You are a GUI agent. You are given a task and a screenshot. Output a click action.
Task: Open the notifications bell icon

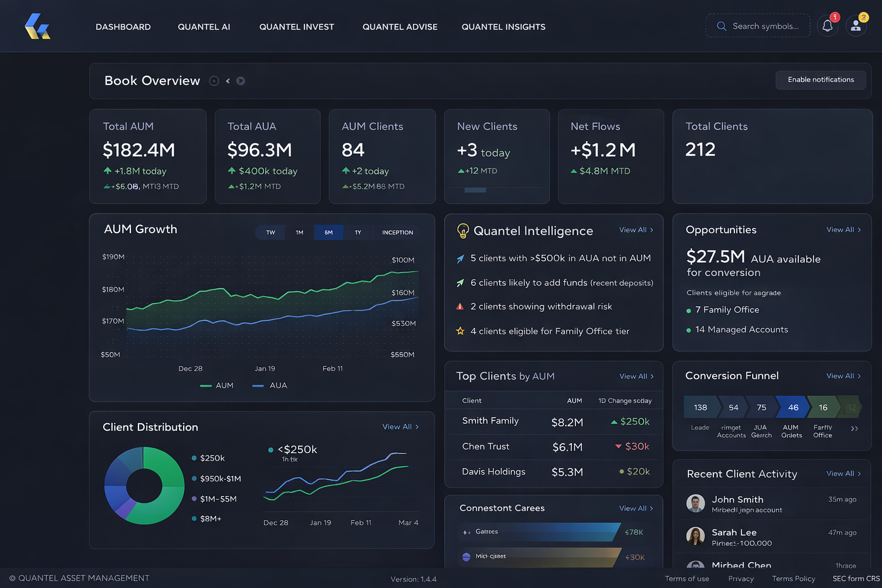[x=827, y=26]
